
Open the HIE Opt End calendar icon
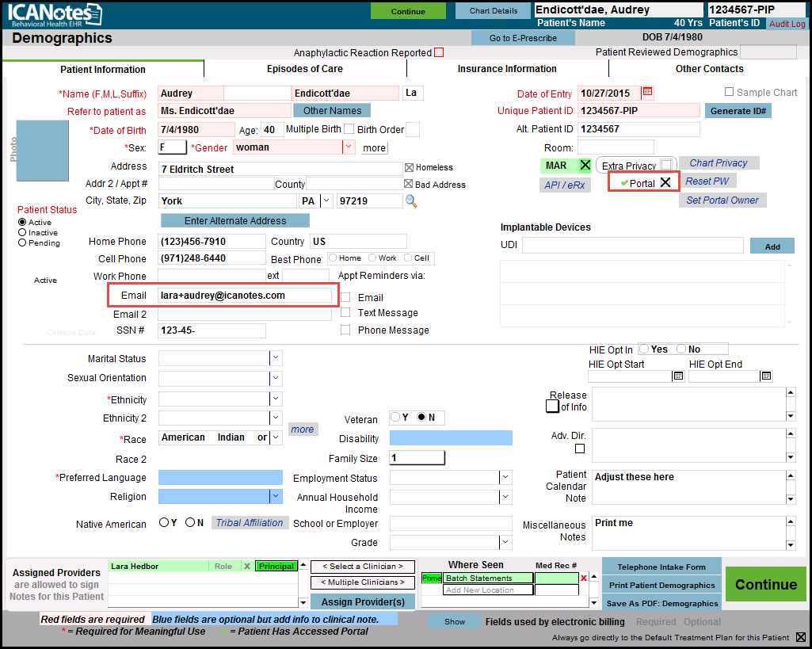tap(766, 376)
